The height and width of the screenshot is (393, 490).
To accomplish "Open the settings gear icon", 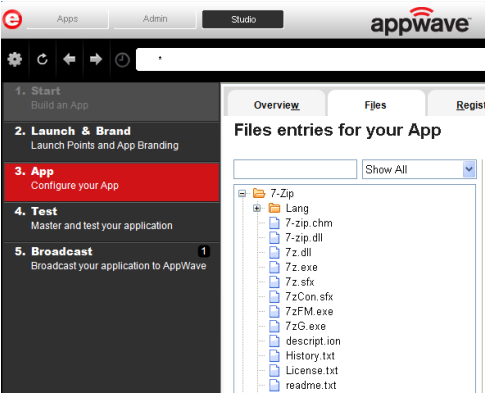I will [15, 60].
